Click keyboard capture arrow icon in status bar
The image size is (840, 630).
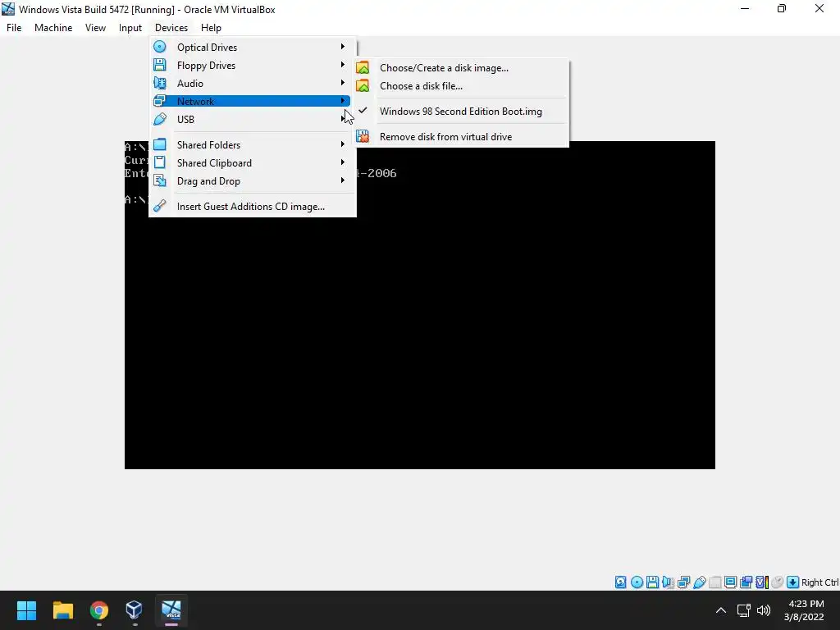click(793, 582)
